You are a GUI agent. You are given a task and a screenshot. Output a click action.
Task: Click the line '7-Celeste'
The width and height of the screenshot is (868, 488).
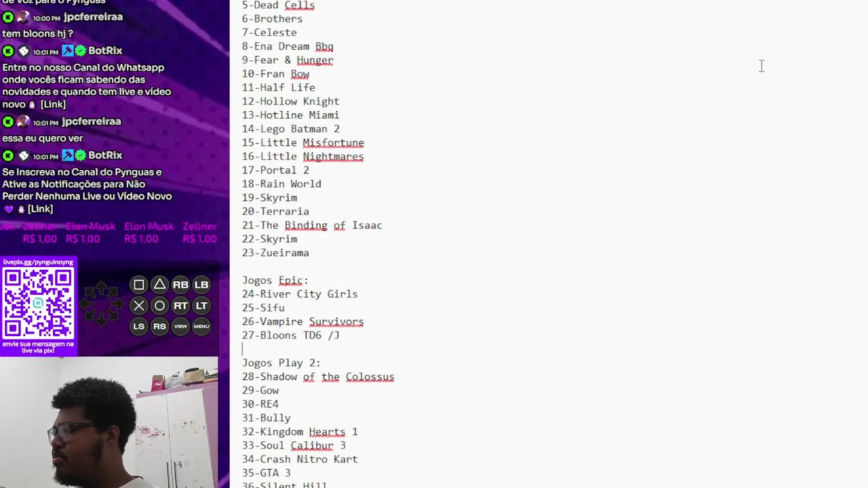click(x=269, y=33)
